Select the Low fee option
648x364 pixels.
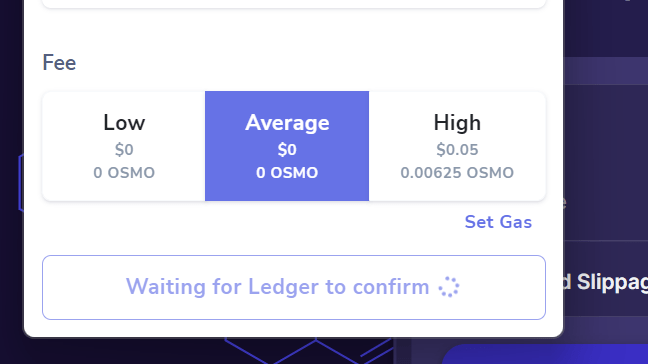click(124, 146)
